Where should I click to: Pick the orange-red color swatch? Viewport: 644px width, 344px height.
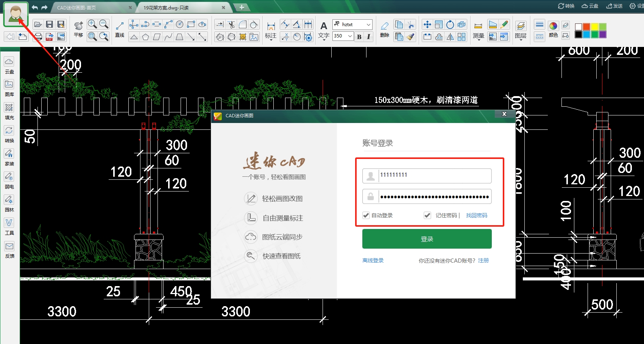click(586, 26)
